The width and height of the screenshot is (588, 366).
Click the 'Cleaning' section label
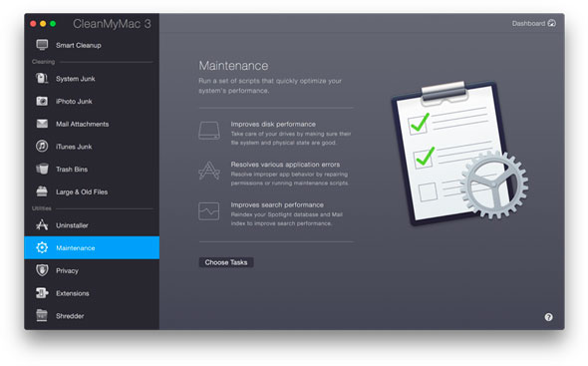click(x=43, y=62)
